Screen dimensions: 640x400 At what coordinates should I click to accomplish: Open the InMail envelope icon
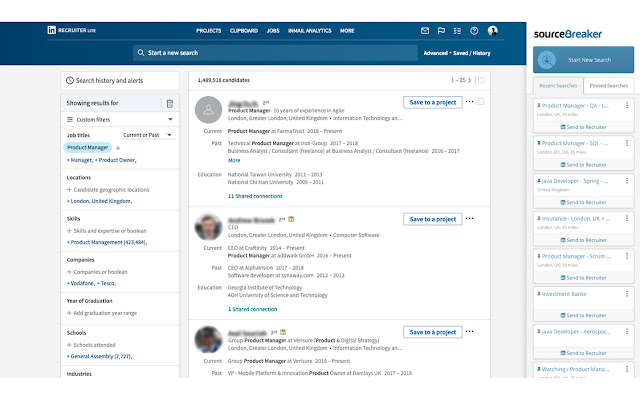tap(425, 31)
